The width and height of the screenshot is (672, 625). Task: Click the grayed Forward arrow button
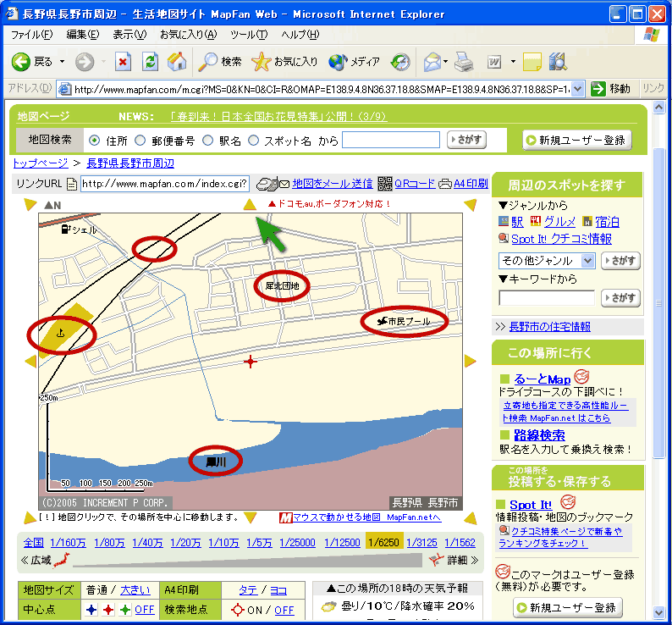(x=85, y=62)
